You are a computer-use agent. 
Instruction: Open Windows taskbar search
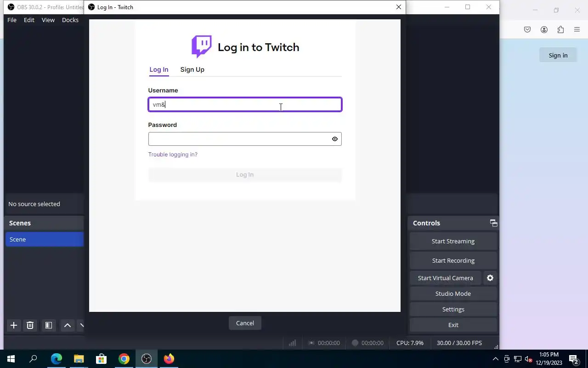33,359
